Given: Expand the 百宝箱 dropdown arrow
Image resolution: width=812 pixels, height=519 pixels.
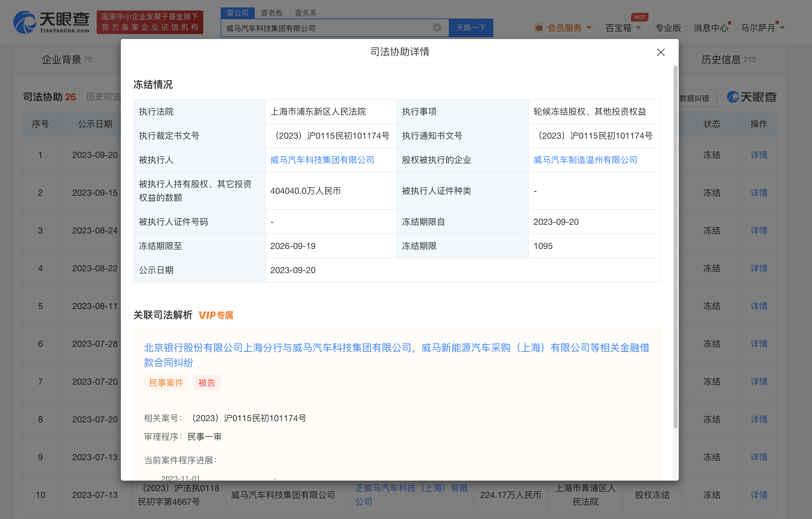Looking at the screenshot, I should (x=638, y=28).
